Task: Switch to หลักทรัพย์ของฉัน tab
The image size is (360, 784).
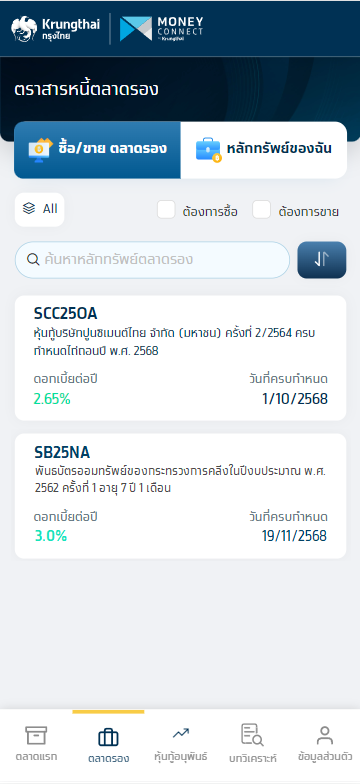Action: tap(264, 150)
